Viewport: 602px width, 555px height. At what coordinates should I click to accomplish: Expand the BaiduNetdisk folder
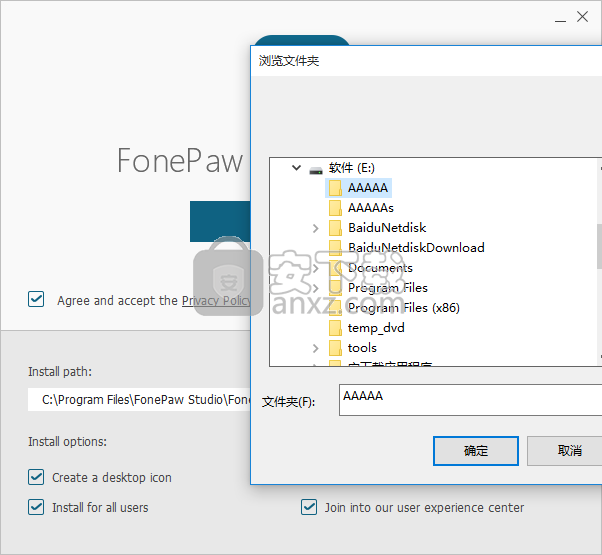point(316,228)
